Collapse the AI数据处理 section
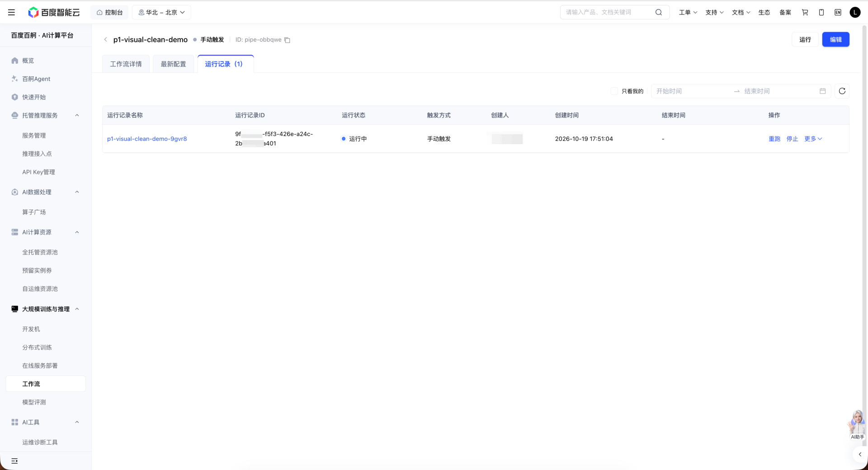This screenshot has height=470, width=868. (77, 192)
